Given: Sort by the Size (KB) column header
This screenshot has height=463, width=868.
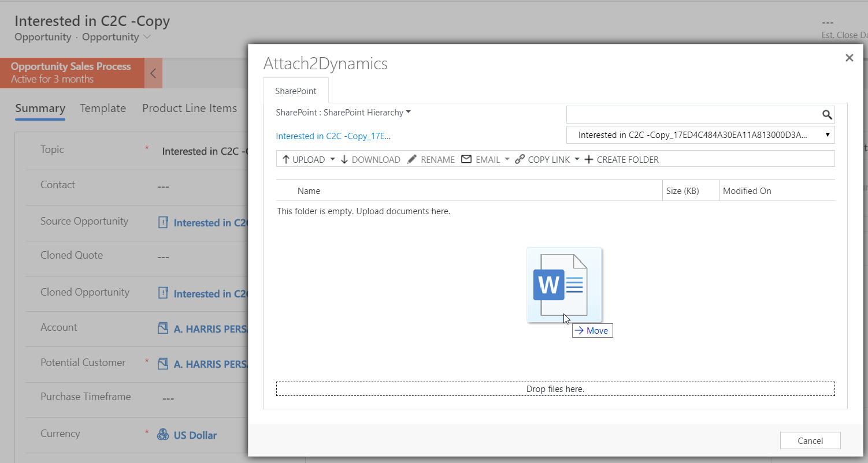Looking at the screenshot, I should pos(682,191).
